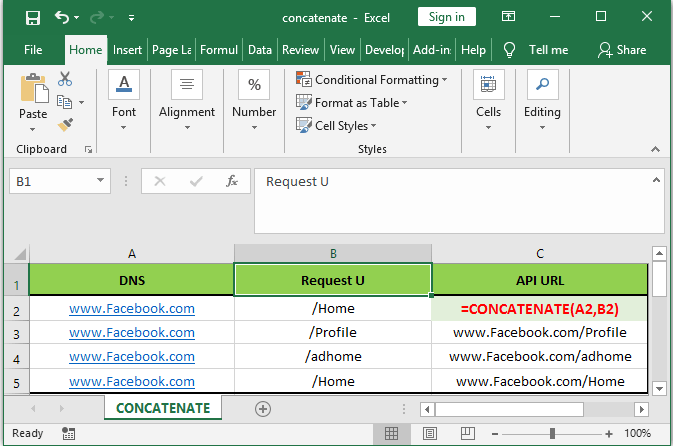The height and width of the screenshot is (446, 673).
Task: Switch to Page Layout view icon
Action: point(430,434)
